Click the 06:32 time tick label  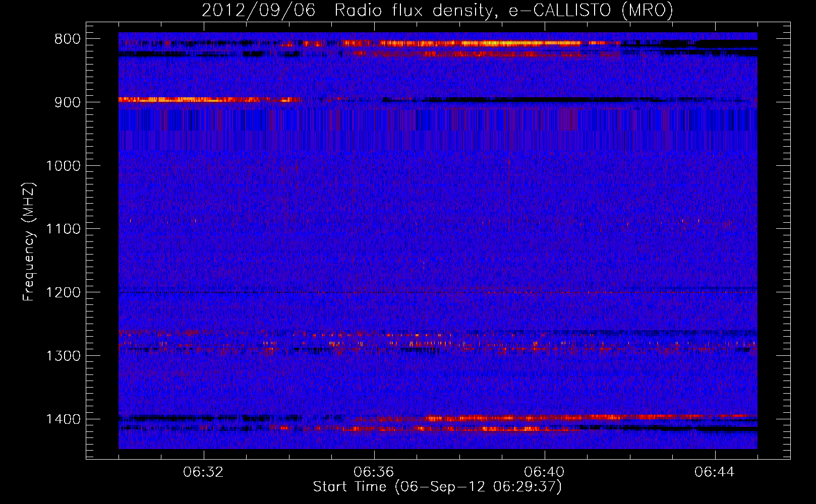tap(203, 472)
